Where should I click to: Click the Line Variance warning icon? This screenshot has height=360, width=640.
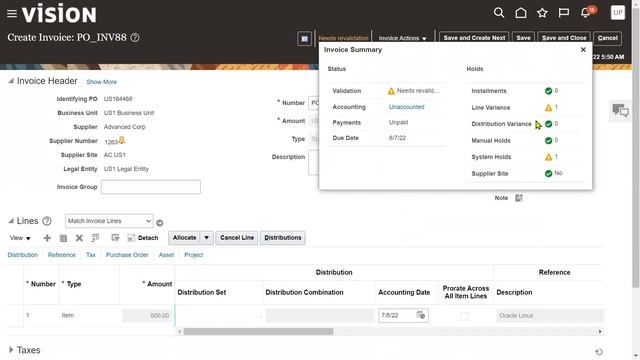pos(548,108)
